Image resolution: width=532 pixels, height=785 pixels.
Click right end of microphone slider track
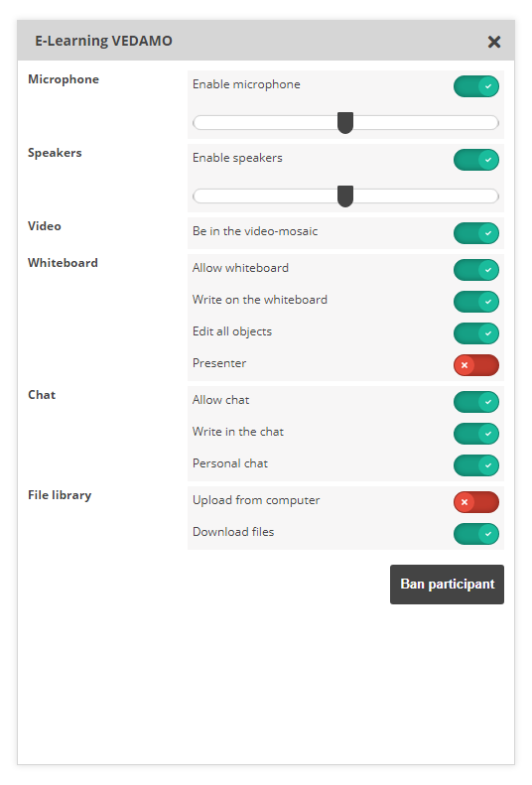492,123
